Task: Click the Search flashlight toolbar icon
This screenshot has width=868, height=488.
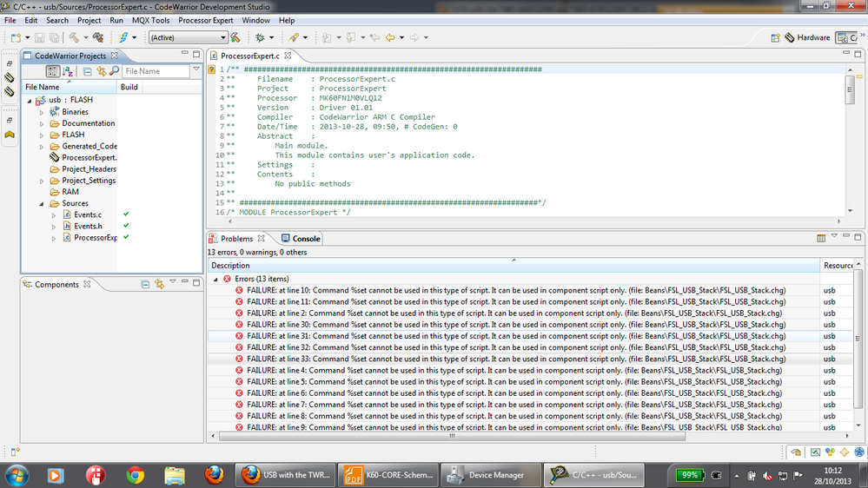Action: pyautogui.click(x=294, y=37)
